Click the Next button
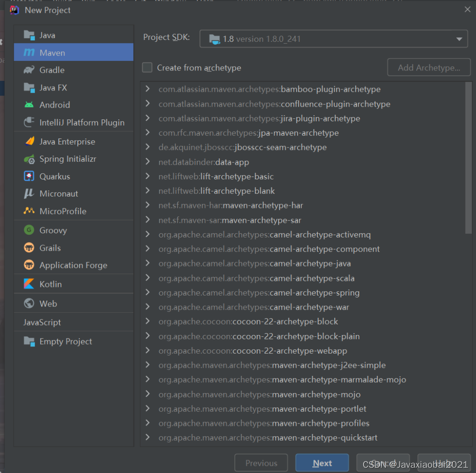The width and height of the screenshot is (476, 473). 322,463
